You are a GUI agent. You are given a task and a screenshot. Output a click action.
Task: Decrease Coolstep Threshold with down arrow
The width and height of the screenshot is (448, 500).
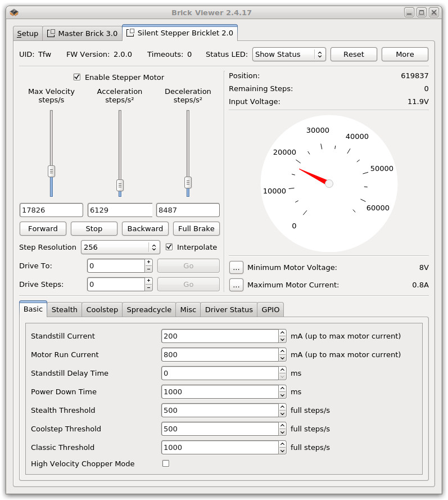tap(282, 432)
